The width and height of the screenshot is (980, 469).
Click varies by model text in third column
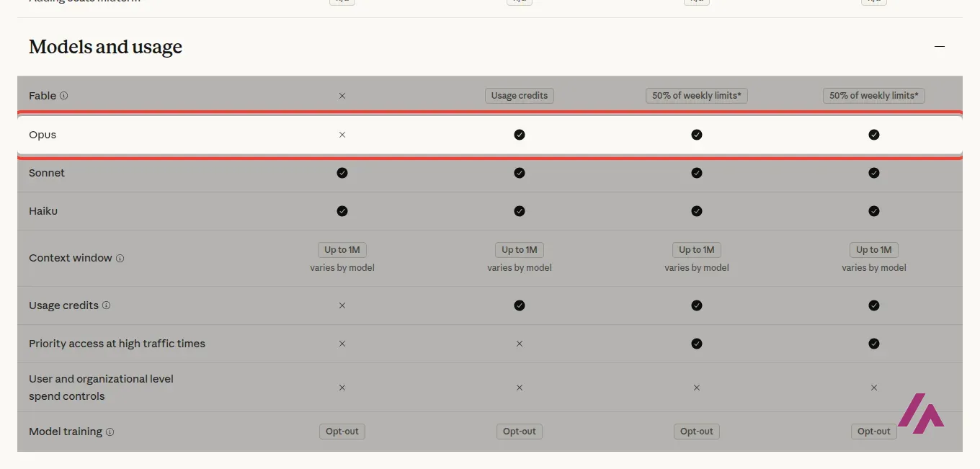[x=697, y=268]
